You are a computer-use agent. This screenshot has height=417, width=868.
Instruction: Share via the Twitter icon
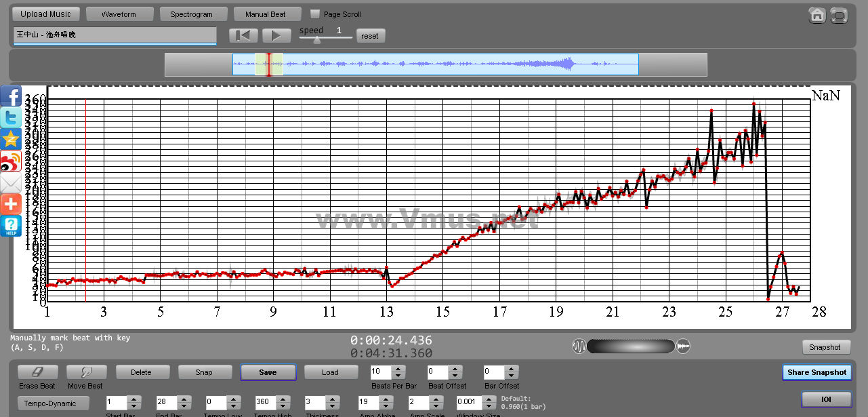pyautogui.click(x=11, y=117)
